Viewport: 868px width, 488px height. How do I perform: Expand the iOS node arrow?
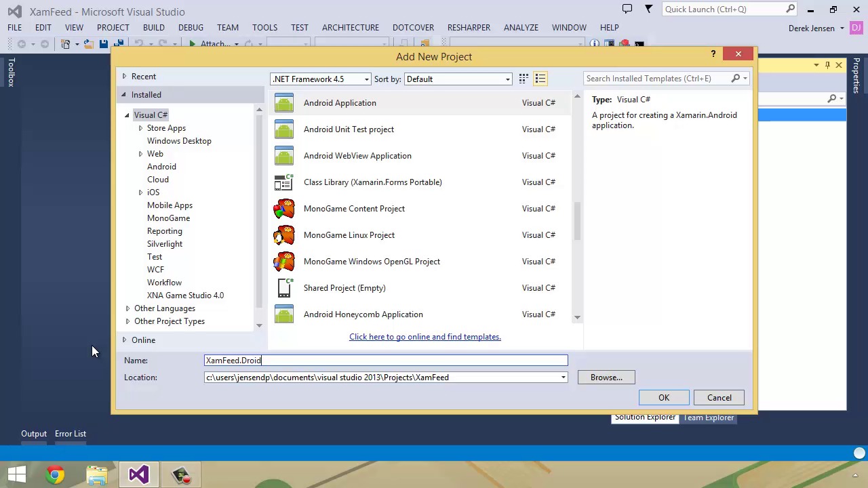140,192
